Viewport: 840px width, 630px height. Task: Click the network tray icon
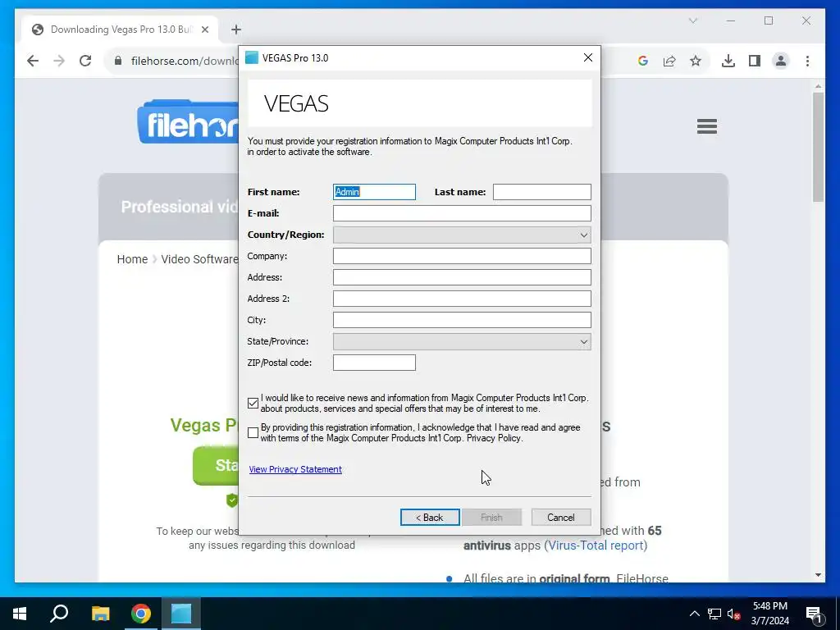tap(714, 614)
